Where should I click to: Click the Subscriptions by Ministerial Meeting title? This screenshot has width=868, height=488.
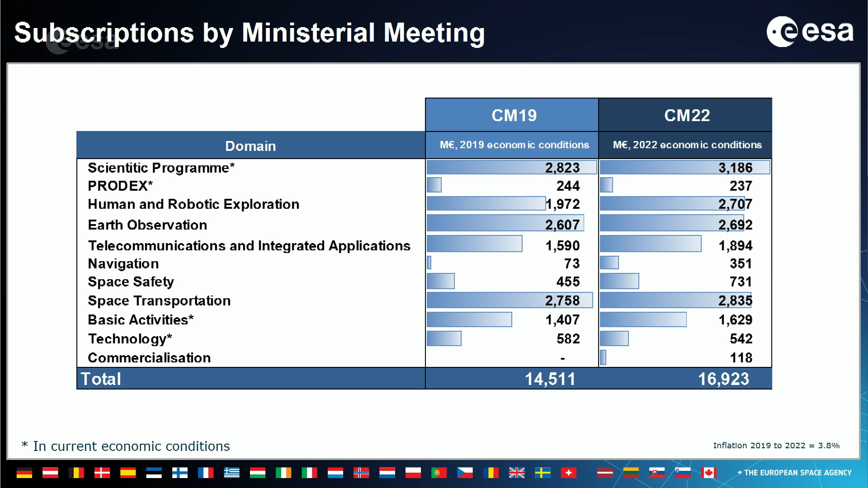249,33
